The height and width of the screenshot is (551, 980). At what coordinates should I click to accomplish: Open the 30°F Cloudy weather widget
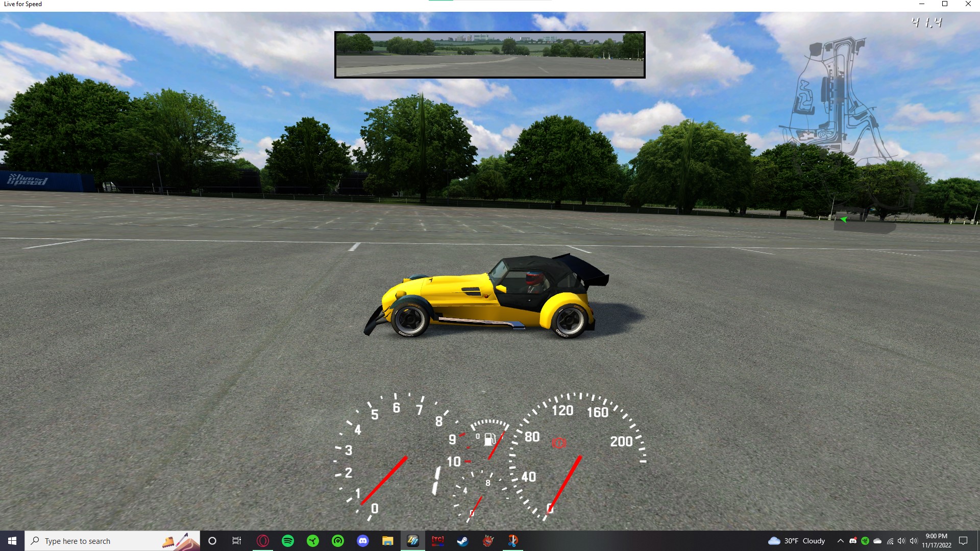pyautogui.click(x=796, y=541)
